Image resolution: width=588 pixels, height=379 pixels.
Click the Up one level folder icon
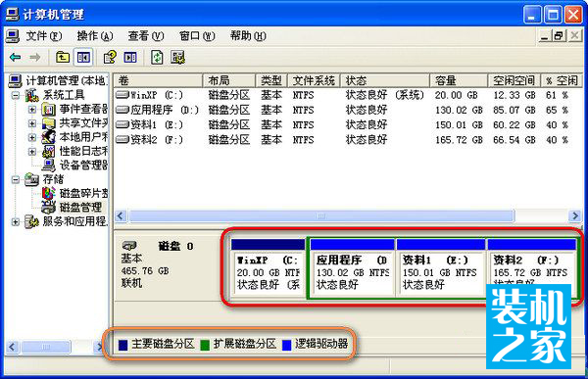63,58
